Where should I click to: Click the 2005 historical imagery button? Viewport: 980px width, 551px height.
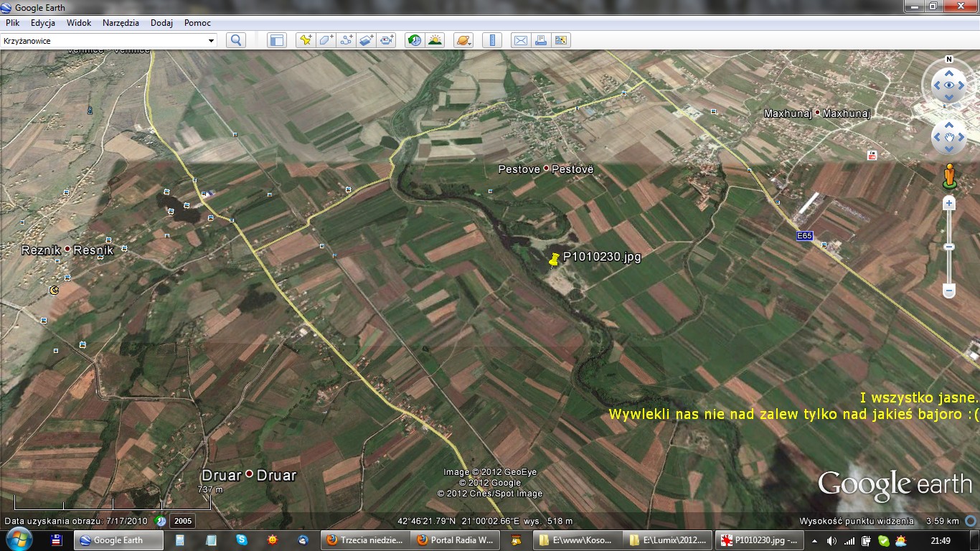point(182,522)
